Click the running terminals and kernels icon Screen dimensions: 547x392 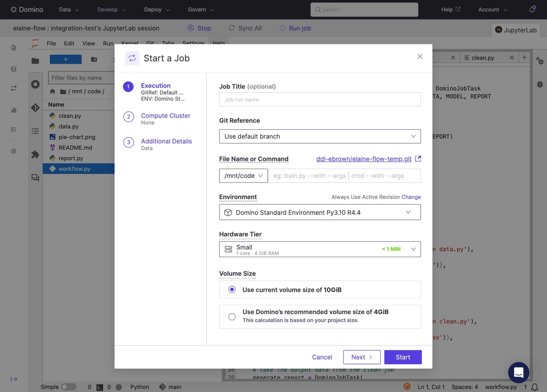pos(35,84)
